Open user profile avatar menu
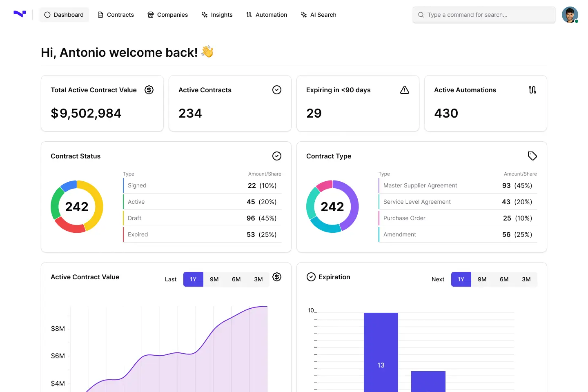 pyautogui.click(x=570, y=15)
